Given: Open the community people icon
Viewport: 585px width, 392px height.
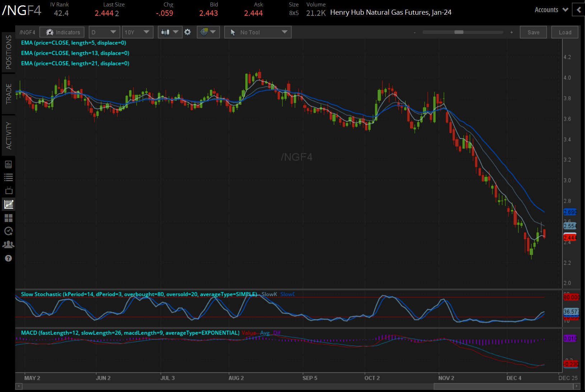Looking at the screenshot, I should pyautogui.click(x=9, y=245).
